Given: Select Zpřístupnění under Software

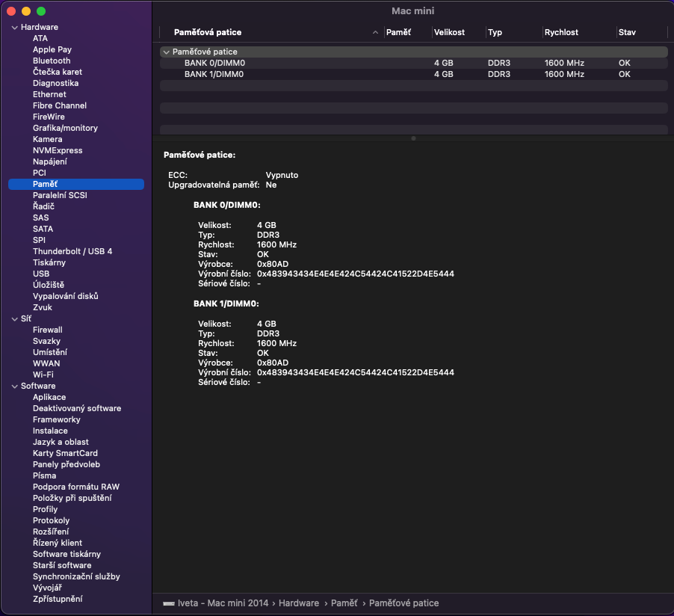Looking at the screenshot, I should click(x=58, y=599).
